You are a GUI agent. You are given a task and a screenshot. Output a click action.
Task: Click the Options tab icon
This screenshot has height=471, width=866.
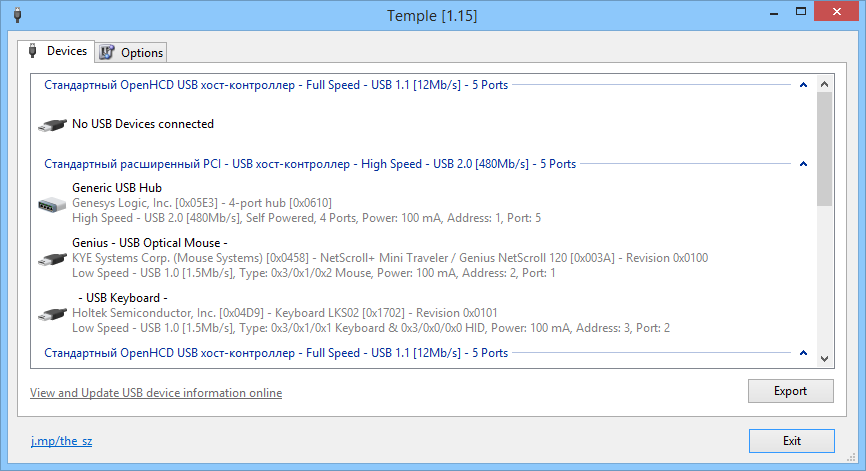point(107,52)
